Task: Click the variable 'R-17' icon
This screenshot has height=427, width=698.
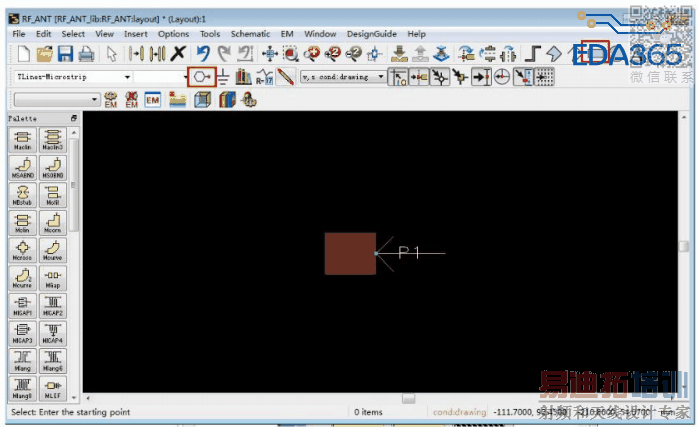Action: point(264,77)
